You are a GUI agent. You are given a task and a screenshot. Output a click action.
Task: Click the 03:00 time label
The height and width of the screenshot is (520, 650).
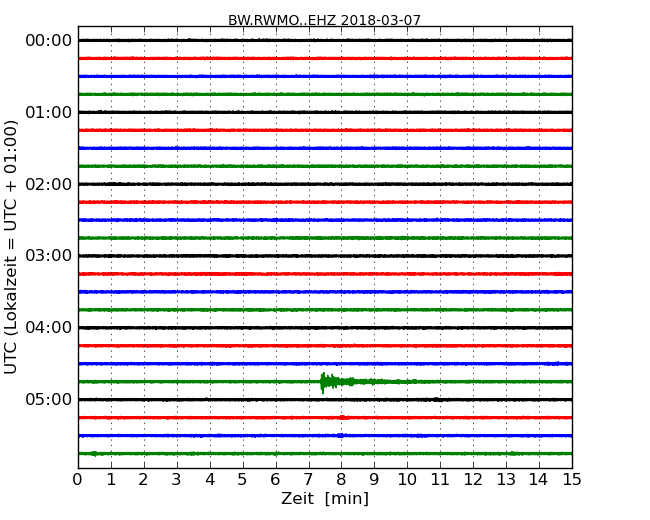point(49,256)
